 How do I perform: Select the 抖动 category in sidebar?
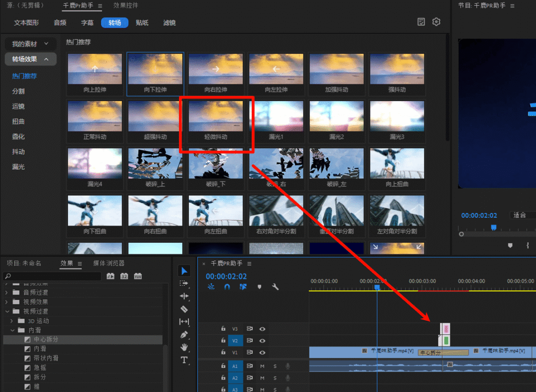(19, 152)
